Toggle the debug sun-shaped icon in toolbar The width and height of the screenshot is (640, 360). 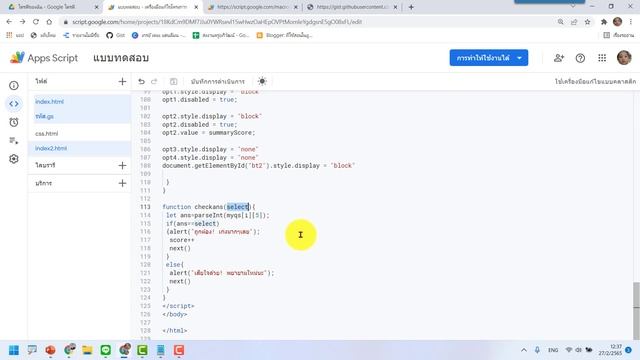262,81
